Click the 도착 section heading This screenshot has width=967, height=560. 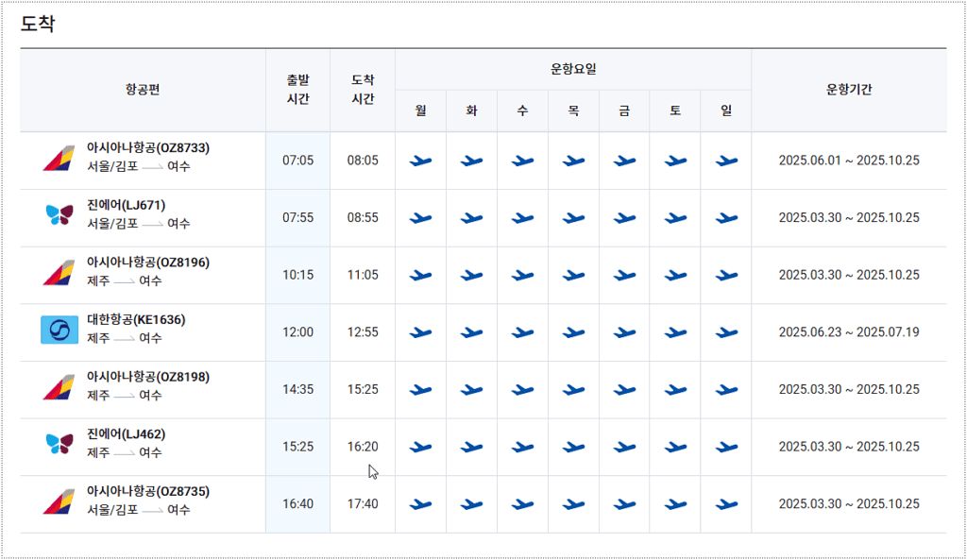[38, 24]
